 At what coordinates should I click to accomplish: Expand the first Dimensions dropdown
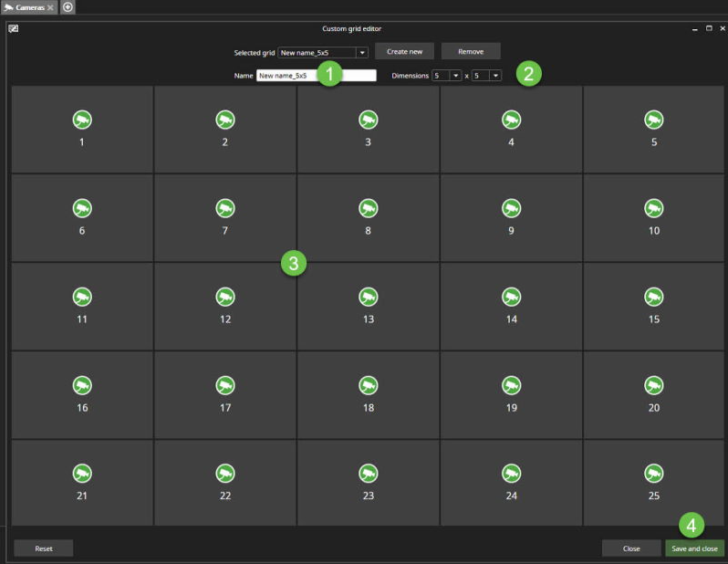(x=455, y=76)
